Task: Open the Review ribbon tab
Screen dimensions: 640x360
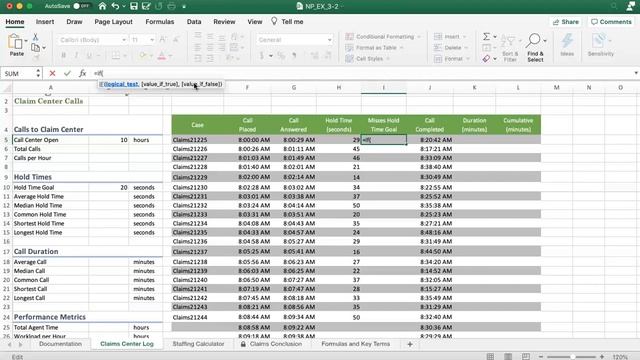Action: [x=224, y=22]
